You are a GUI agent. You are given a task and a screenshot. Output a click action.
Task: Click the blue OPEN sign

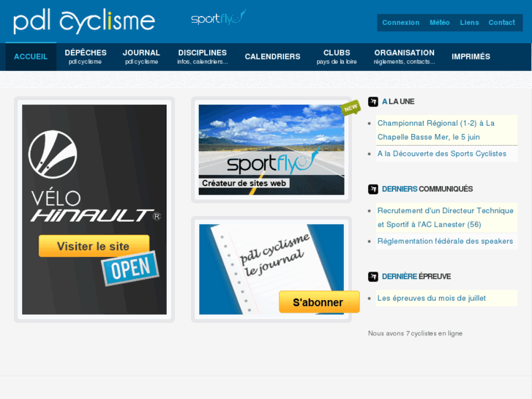[x=130, y=268]
